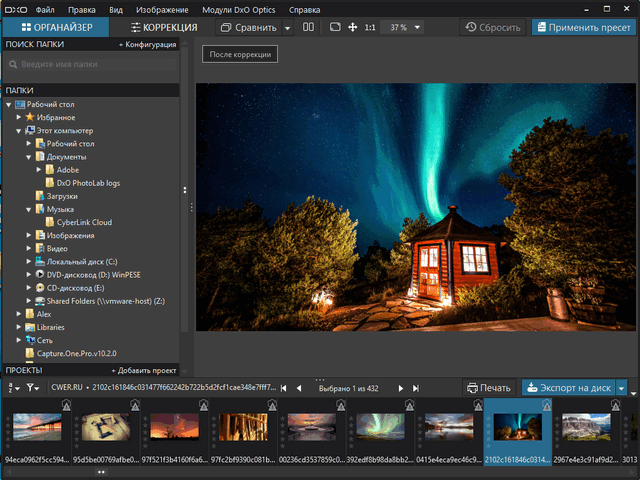
Task: Click the folder name search field
Action: coord(90,65)
